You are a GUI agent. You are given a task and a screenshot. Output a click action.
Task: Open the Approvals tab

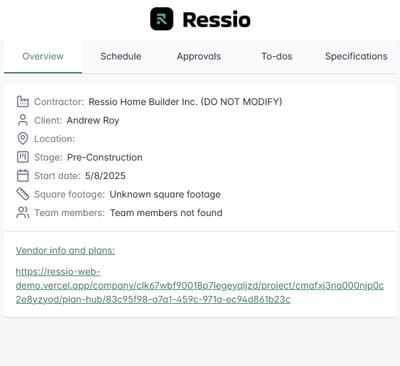point(199,56)
